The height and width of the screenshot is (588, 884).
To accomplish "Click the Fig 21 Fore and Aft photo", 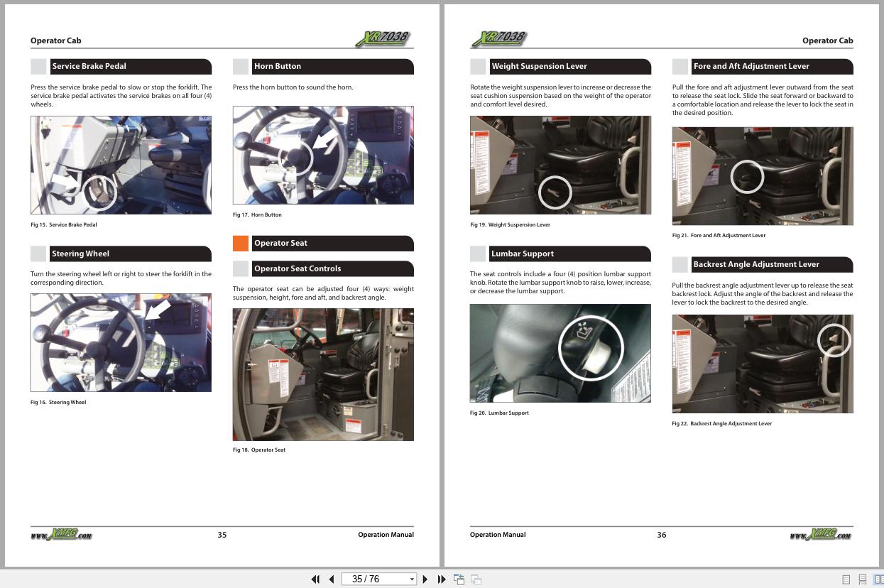I will 763,176.
